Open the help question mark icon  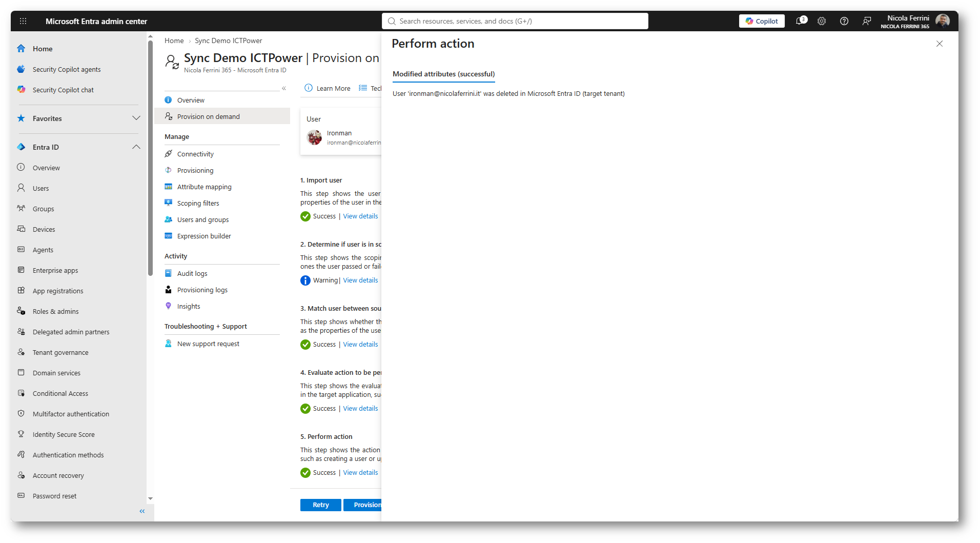844,21
